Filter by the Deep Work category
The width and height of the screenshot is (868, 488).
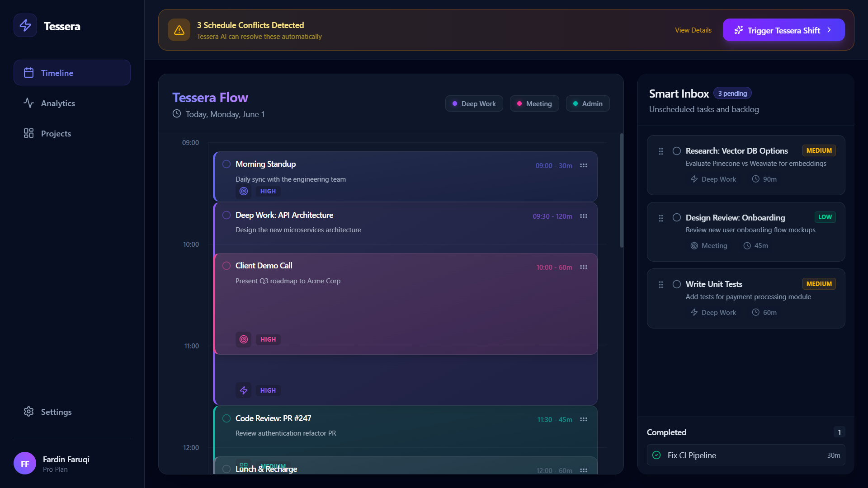pyautogui.click(x=474, y=103)
